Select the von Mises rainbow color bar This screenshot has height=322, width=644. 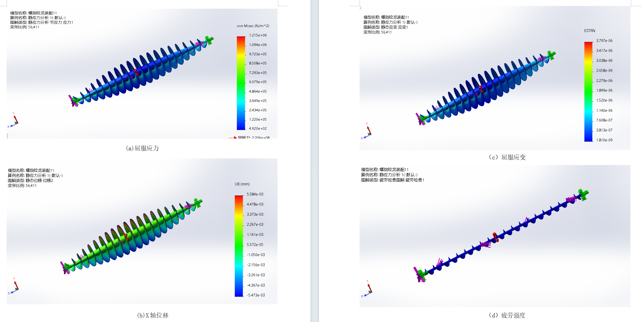point(241,83)
